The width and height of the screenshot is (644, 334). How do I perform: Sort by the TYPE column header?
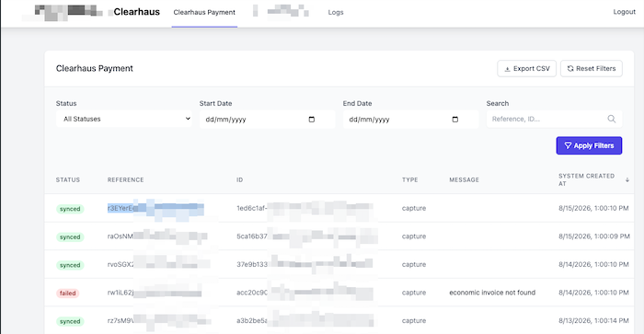click(x=410, y=180)
